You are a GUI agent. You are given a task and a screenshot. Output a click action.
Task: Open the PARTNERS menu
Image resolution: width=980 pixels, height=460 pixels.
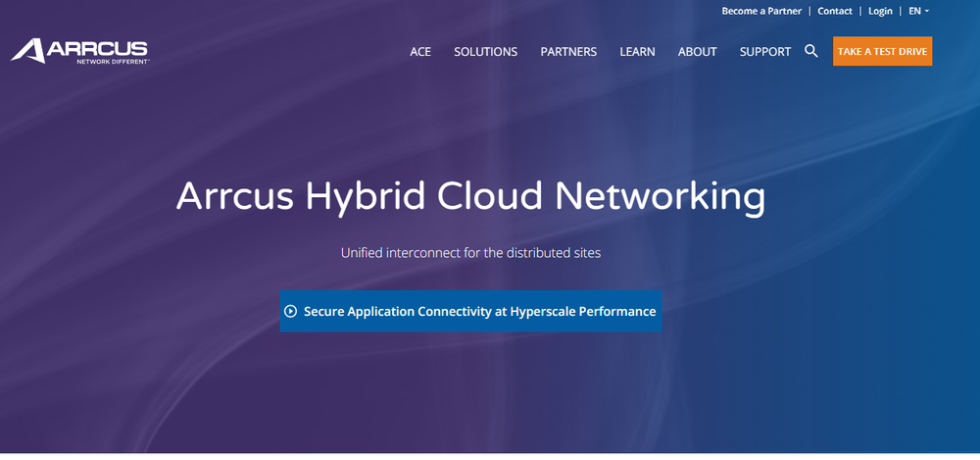[568, 52]
